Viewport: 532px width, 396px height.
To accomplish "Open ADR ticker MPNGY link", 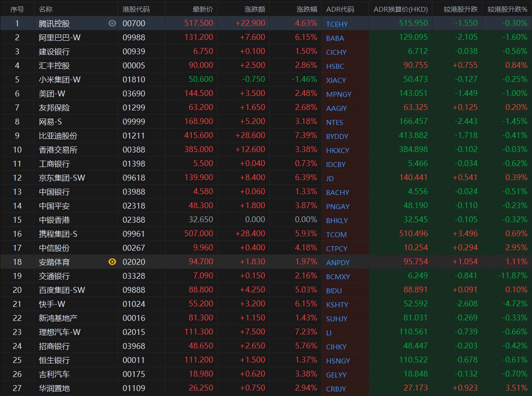I will [x=338, y=94].
